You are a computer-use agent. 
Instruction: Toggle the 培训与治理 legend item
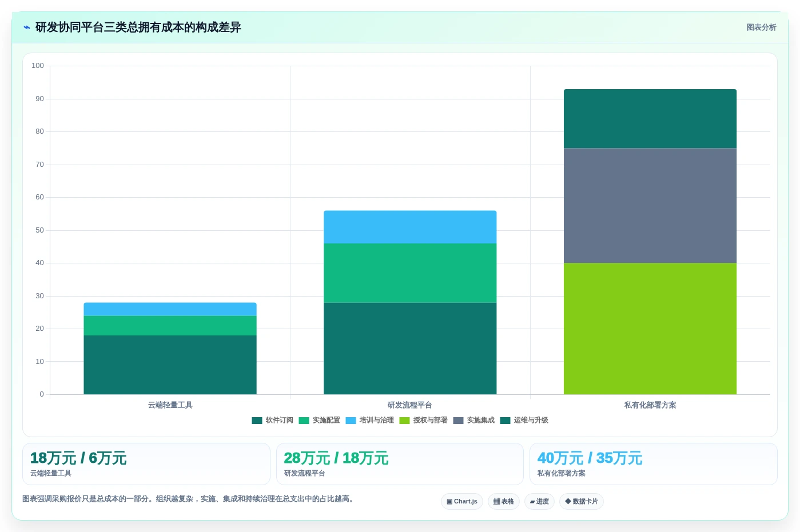pyautogui.click(x=369, y=420)
